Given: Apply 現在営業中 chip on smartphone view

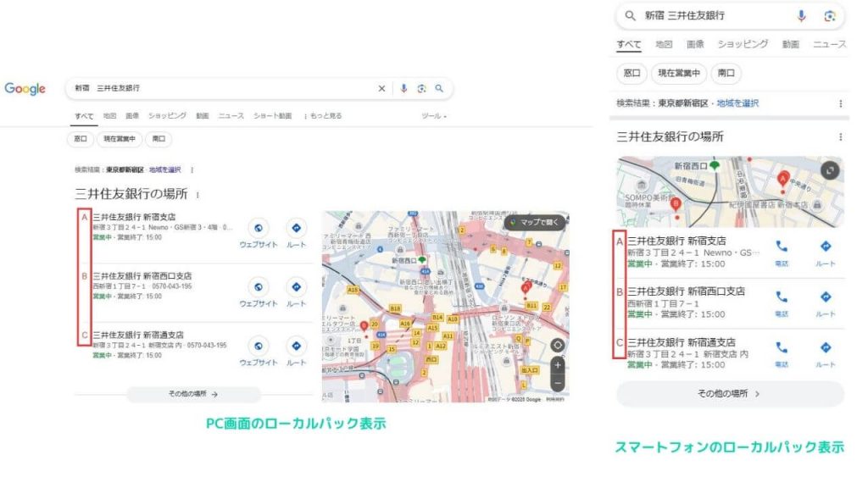Looking at the screenshot, I should [679, 73].
